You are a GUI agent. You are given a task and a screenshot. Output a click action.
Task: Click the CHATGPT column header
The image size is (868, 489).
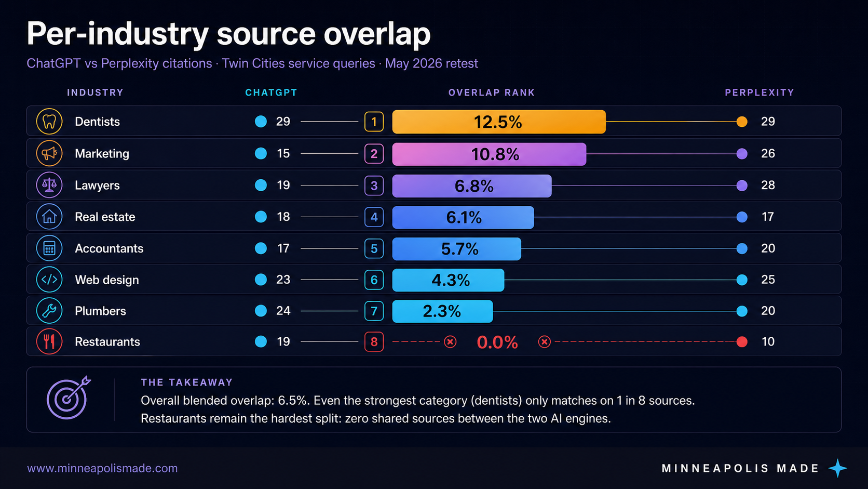tap(271, 92)
